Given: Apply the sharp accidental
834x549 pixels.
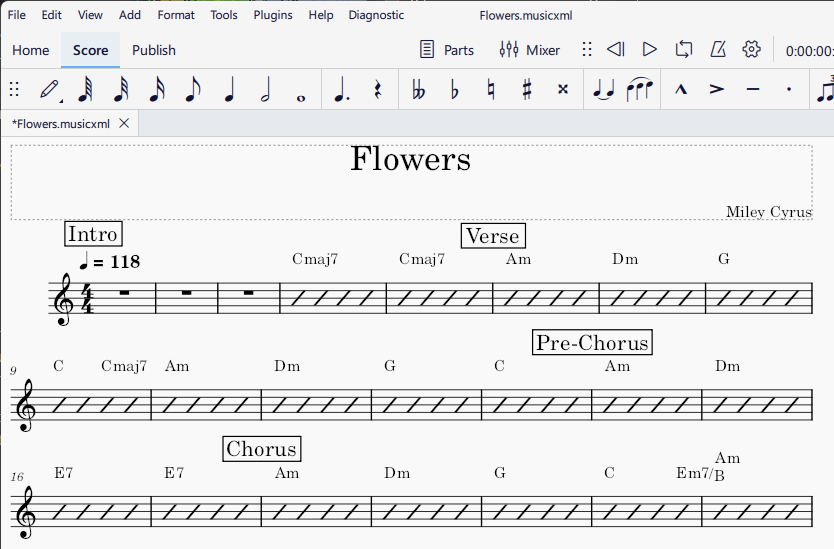Looking at the screenshot, I should pos(526,90).
